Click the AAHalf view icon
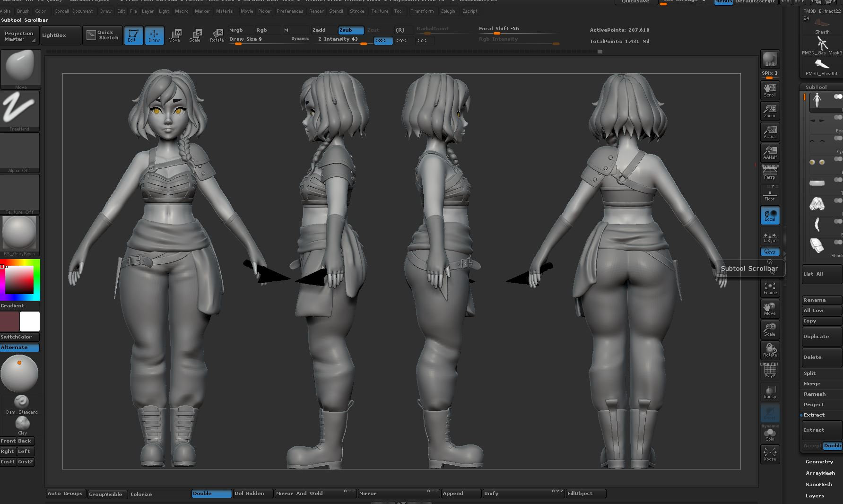The width and height of the screenshot is (843, 504). pos(770,152)
